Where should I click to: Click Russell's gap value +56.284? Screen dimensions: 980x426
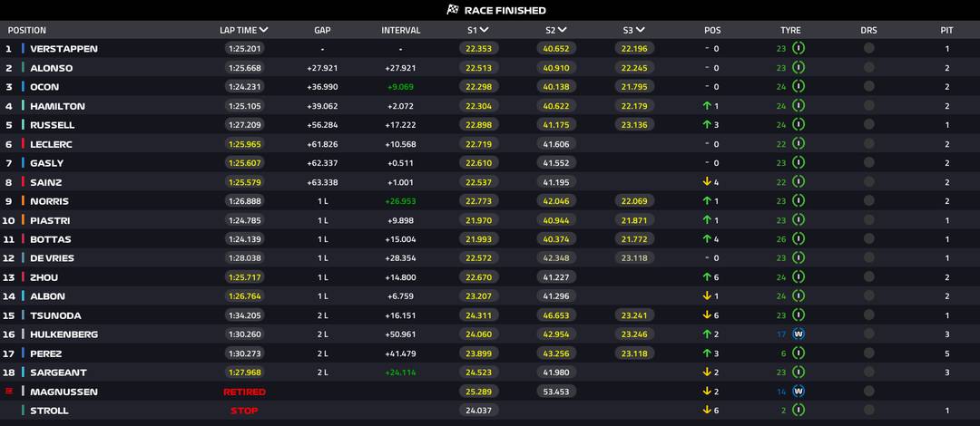[x=322, y=125]
